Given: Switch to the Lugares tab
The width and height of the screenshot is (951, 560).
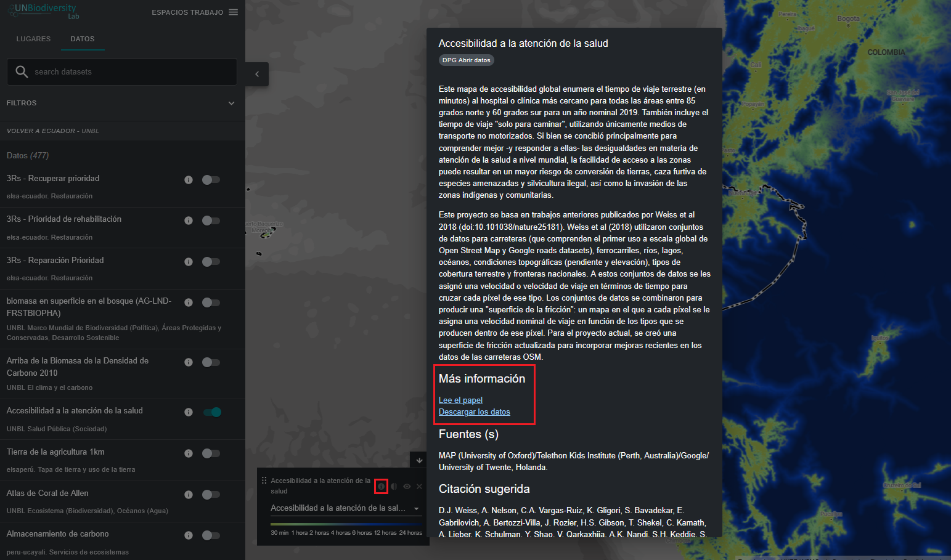Looking at the screenshot, I should 33,39.
